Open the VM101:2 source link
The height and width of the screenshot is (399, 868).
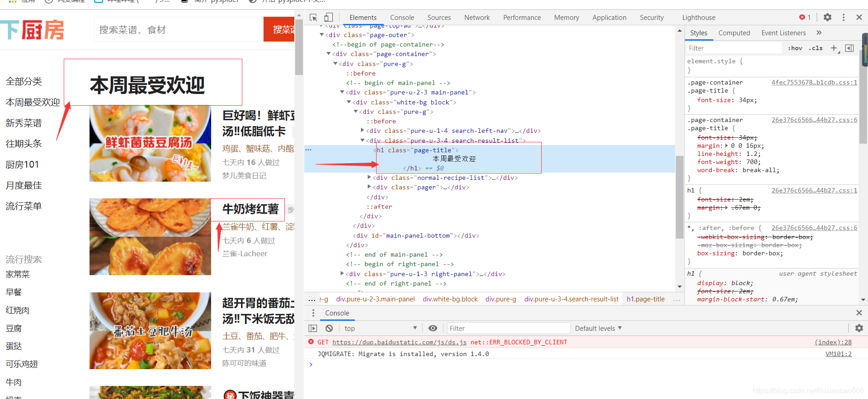tap(839, 354)
